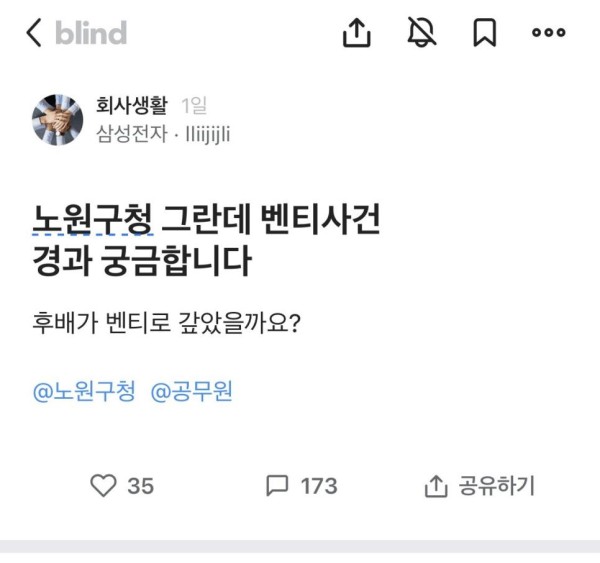The width and height of the screenshot is (600, 563).
Task: Show the 173 comments
Action: click(318, 486)
